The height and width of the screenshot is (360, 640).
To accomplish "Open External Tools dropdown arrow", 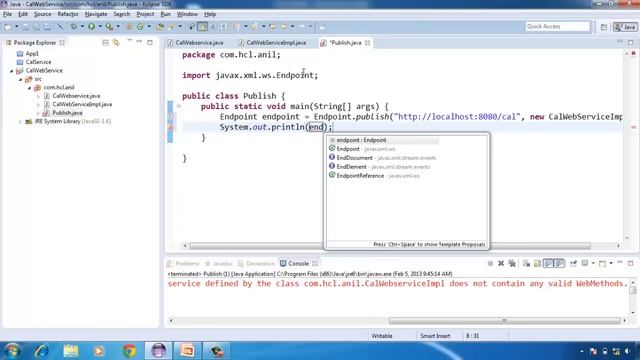I will pyautogui.click(x=118, y=27).
